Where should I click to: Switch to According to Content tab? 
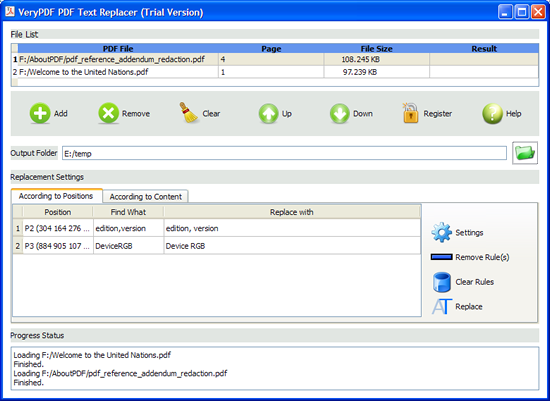tap(146, 196)
